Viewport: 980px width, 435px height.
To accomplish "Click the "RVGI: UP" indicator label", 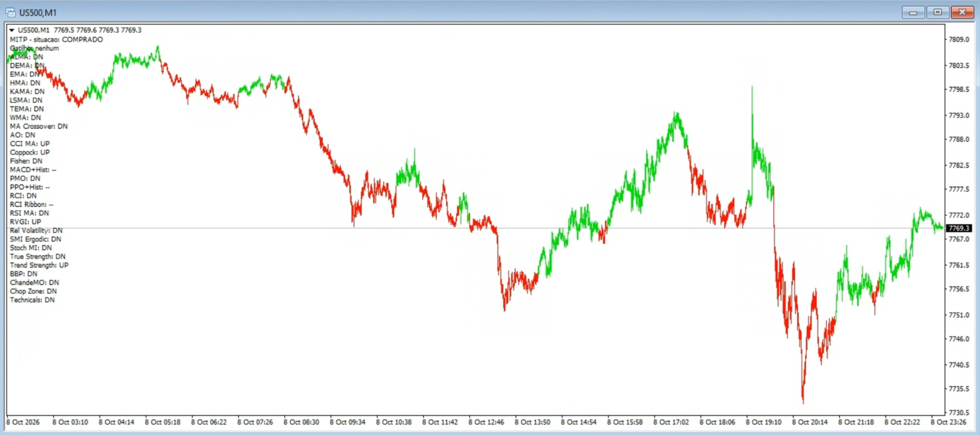I will point(25,222).
